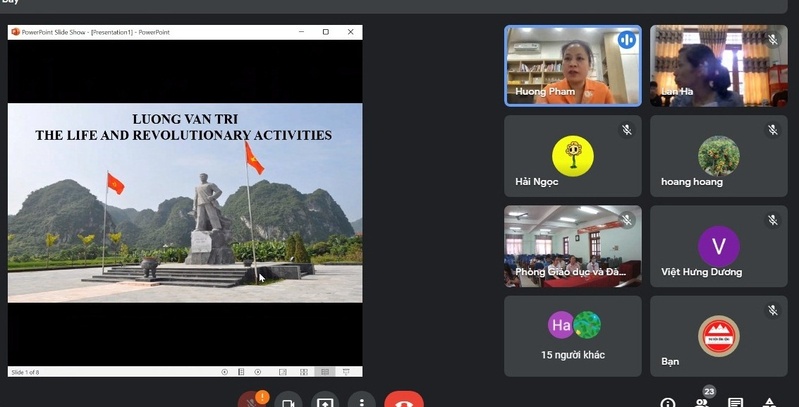Click the muted mic icon on hoang hoang's tile
The width and height of the screenshot is (800, 407).
click(773, 130)
